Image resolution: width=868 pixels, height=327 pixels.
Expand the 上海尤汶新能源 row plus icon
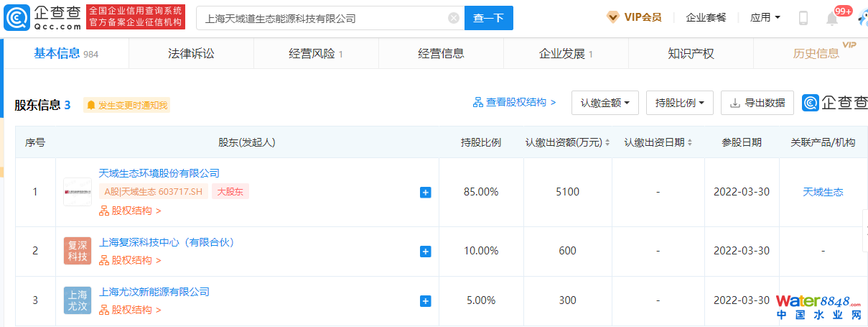425,301
